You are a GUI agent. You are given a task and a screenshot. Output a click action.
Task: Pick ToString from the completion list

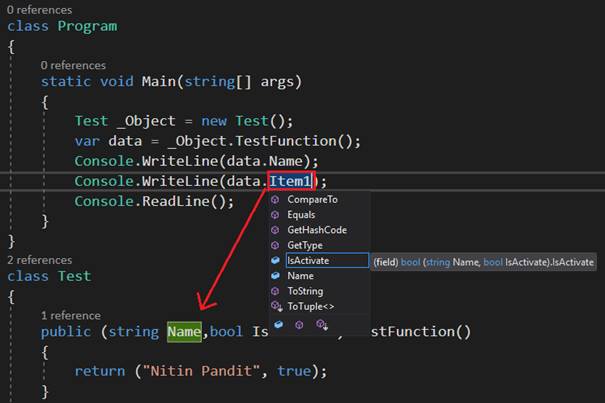click(x=305, y=291)
